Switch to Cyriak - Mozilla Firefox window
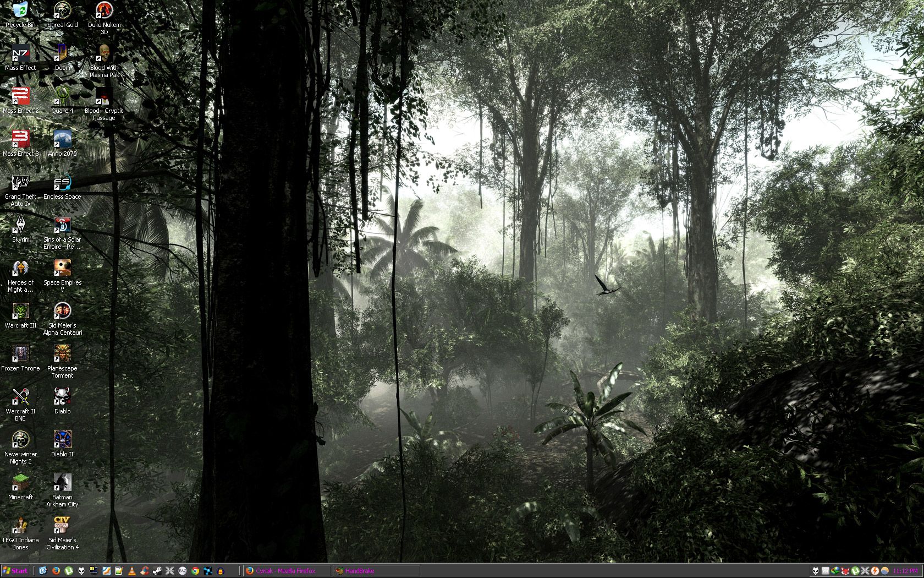Image resolution: width=924 pixels, height=578 pixels. (x=287, y=571)
